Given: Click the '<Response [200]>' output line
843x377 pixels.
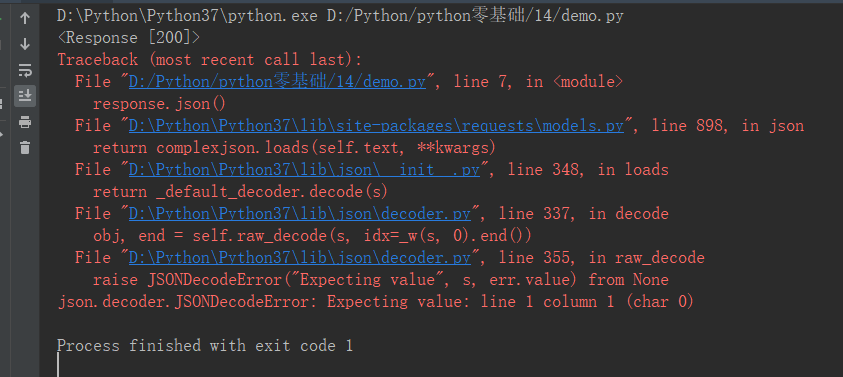Looking at the screenshot, I should click(128, 38).
